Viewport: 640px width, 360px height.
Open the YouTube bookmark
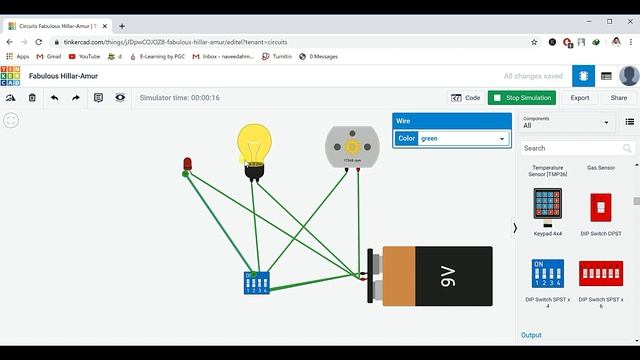pyautogui.click(x=84, y=57)
